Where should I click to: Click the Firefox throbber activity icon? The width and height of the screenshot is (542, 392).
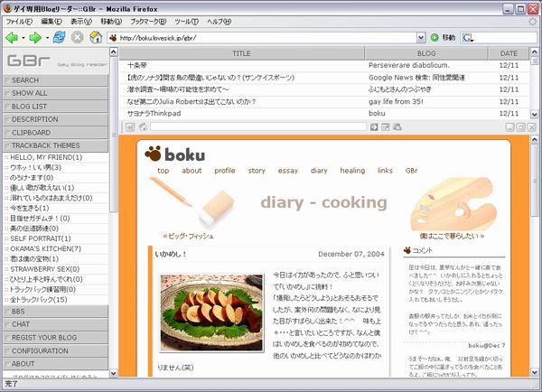[533, 22]
